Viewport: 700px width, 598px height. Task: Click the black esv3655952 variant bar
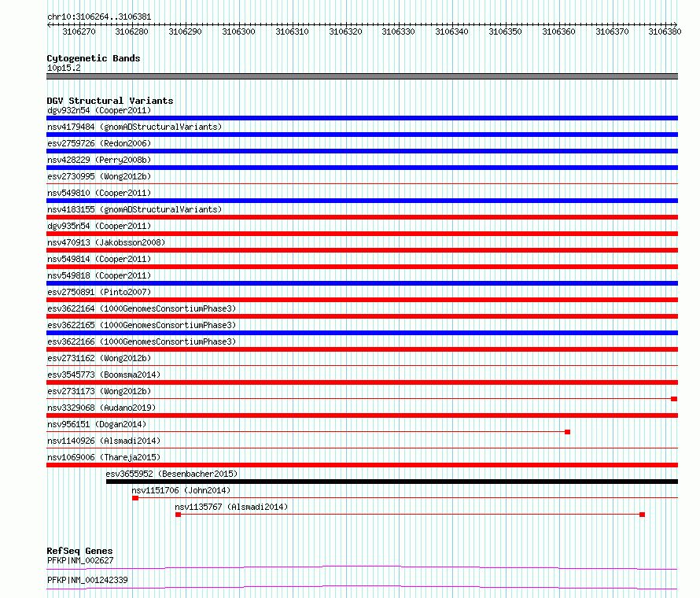pyautogui.click(x=392, y=482)
